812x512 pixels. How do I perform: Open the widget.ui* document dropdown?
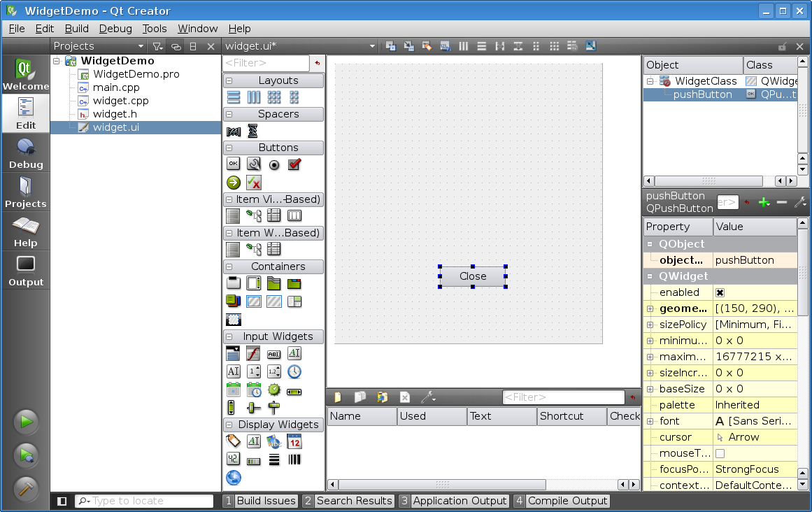pos(300,46)
